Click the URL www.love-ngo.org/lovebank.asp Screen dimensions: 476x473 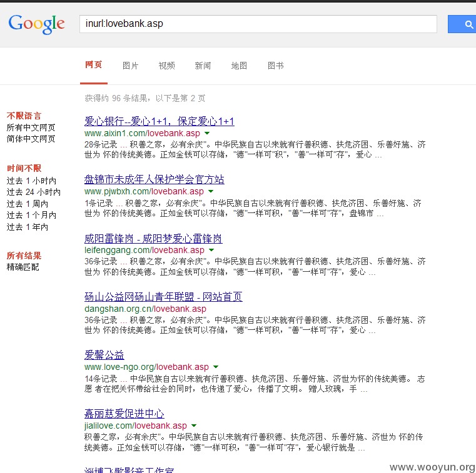pos(146,367)
